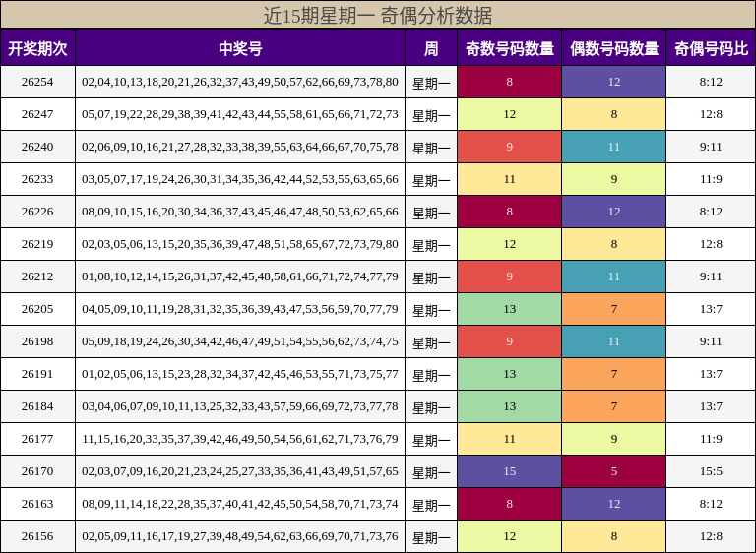Click the 奇数号码数量 column header
This screenshot has height=553, width=756.
click(510, 48)
